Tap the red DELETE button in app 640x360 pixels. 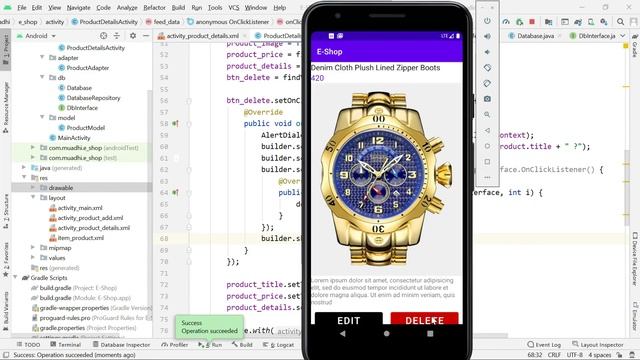point(424,319)
